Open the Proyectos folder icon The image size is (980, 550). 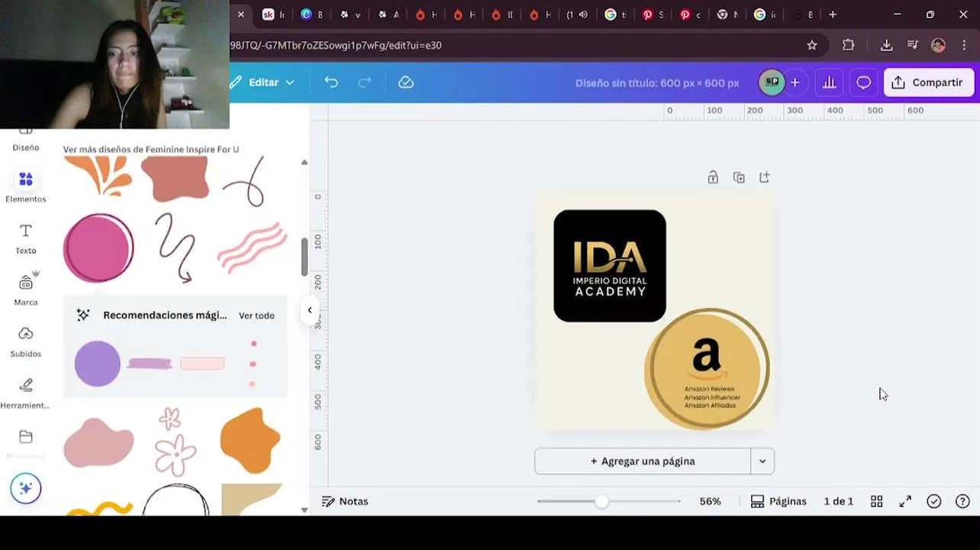pyautogui.click(x=25, y=437)
